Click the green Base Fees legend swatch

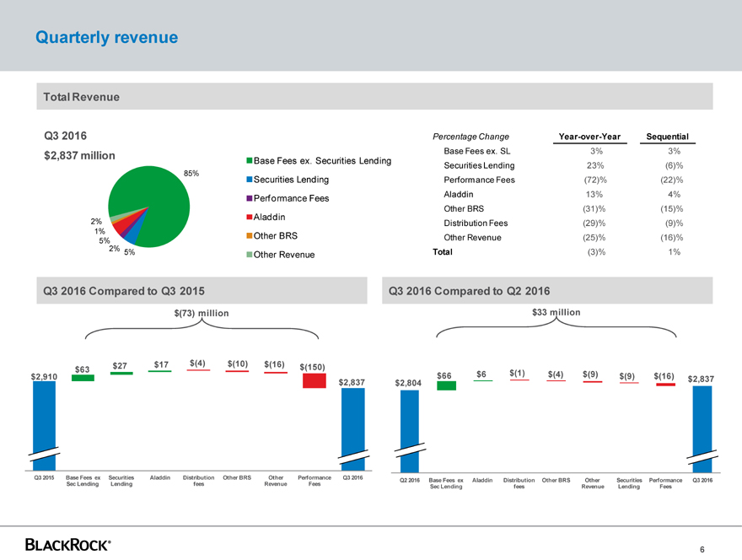pyautogui.click(x=249, y=161)
